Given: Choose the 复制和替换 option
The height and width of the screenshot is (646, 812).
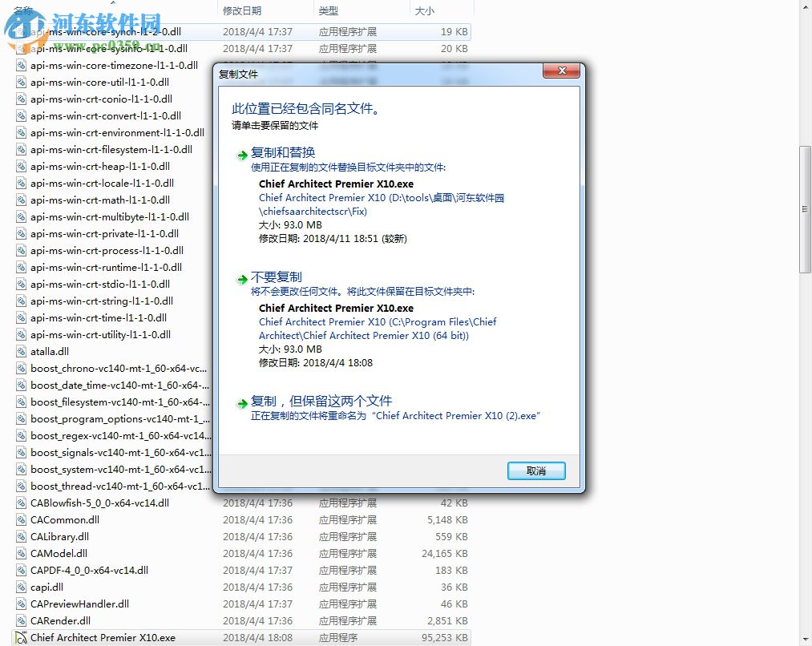Looking at the screenshot, I should pos(284,151).
